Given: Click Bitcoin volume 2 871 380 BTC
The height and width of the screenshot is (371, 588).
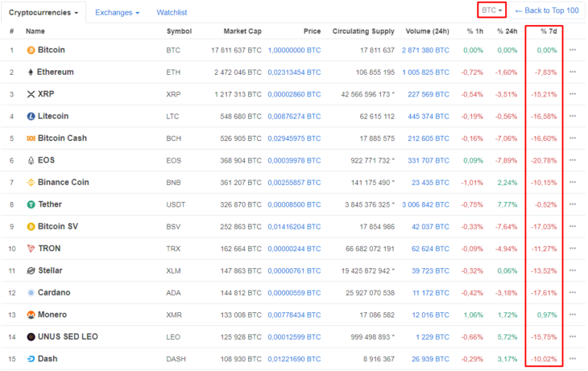Looking at the screenshot, I should 425,50.
